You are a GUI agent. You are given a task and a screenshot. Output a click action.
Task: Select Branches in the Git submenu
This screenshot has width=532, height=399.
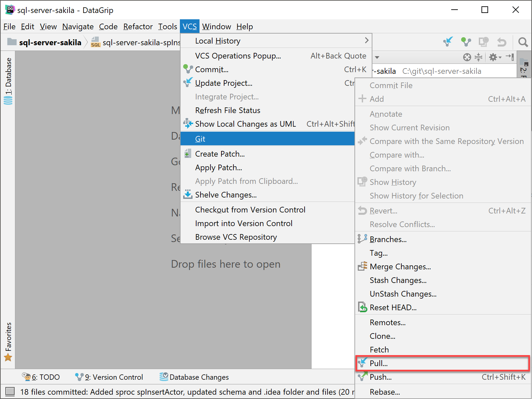[x=443, y=239]
